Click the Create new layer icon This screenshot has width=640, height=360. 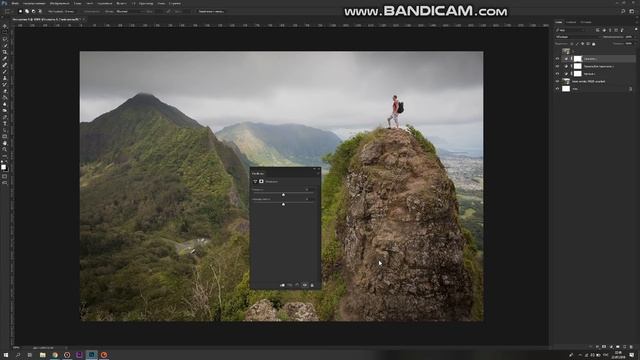624,347
